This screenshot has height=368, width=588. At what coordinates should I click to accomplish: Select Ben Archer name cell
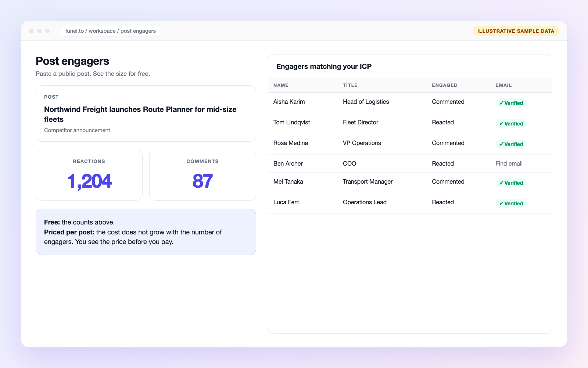[288, 164]
